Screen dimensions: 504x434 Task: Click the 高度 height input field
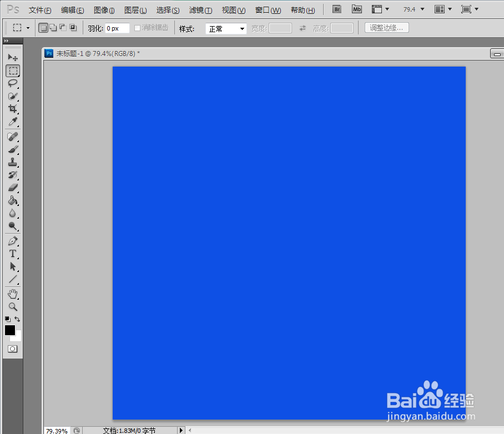click(x=342, y=28)
